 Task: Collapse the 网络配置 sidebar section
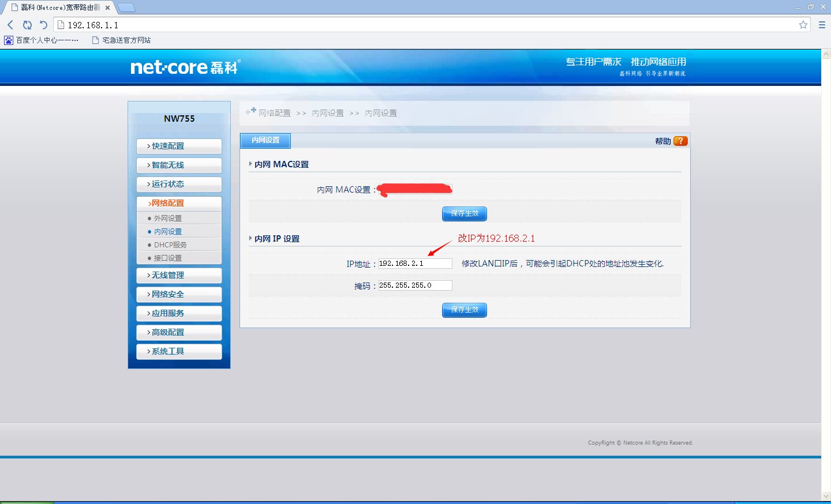click(179, 203)
